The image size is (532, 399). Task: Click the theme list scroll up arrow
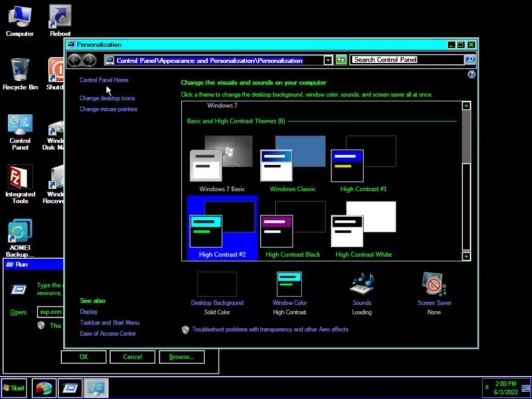(x=466, y=105)
